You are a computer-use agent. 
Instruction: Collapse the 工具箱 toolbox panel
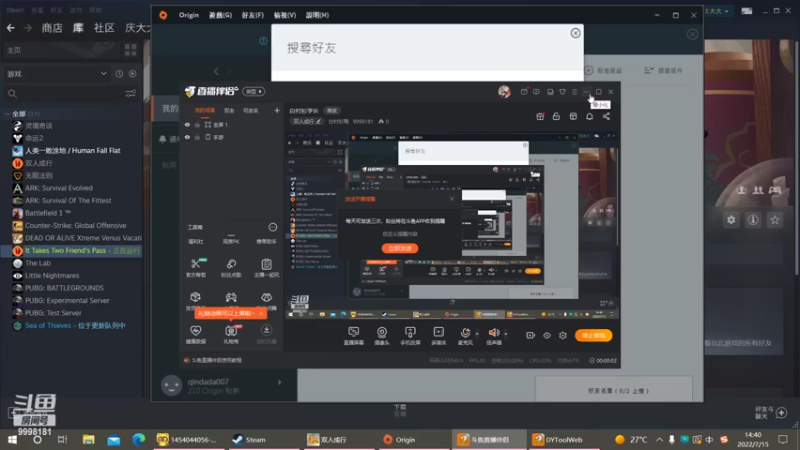272,227
